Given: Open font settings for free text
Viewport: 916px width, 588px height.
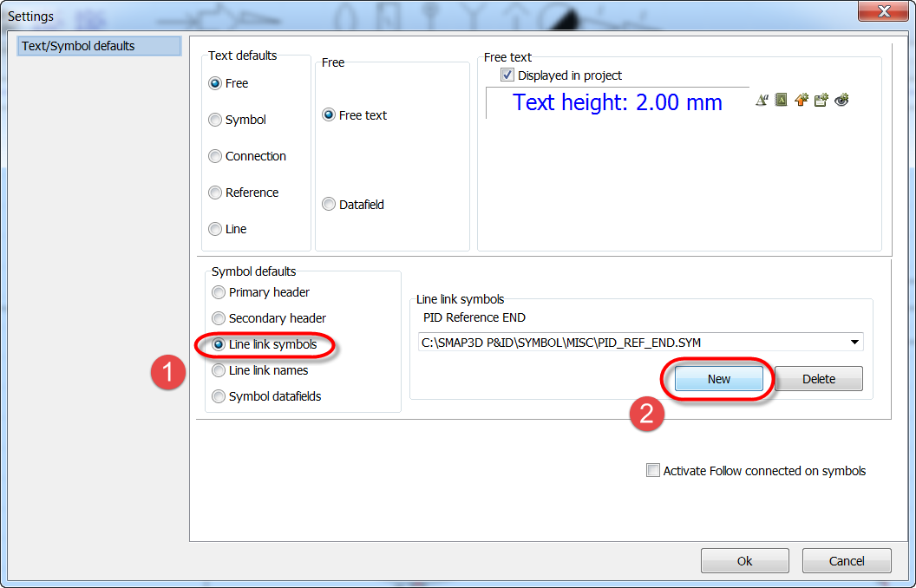Looking at the screenshot, I should coord(762,100).
